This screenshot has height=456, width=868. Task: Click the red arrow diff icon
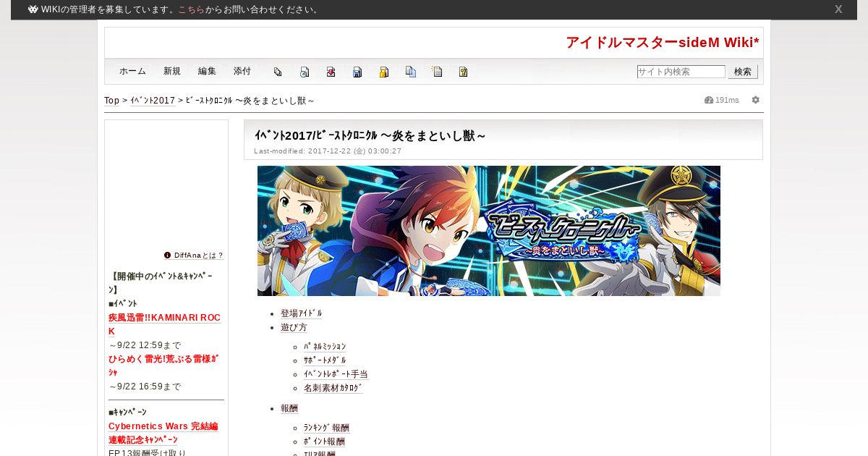click(x=331, y=72)
